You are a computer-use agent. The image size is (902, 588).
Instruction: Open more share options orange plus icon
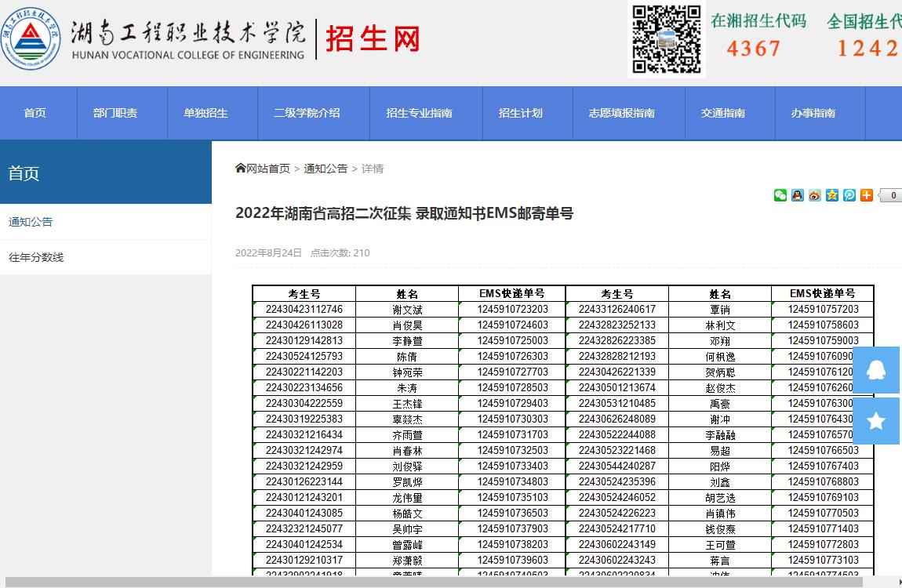867,195
